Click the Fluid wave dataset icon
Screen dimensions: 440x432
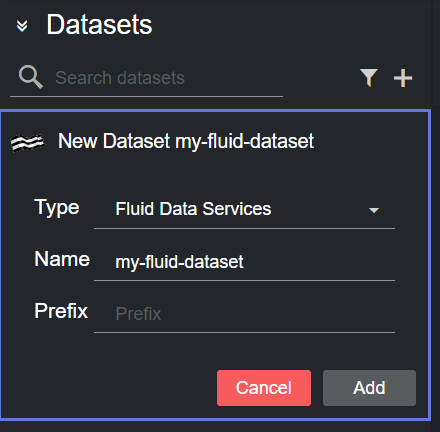27,143
